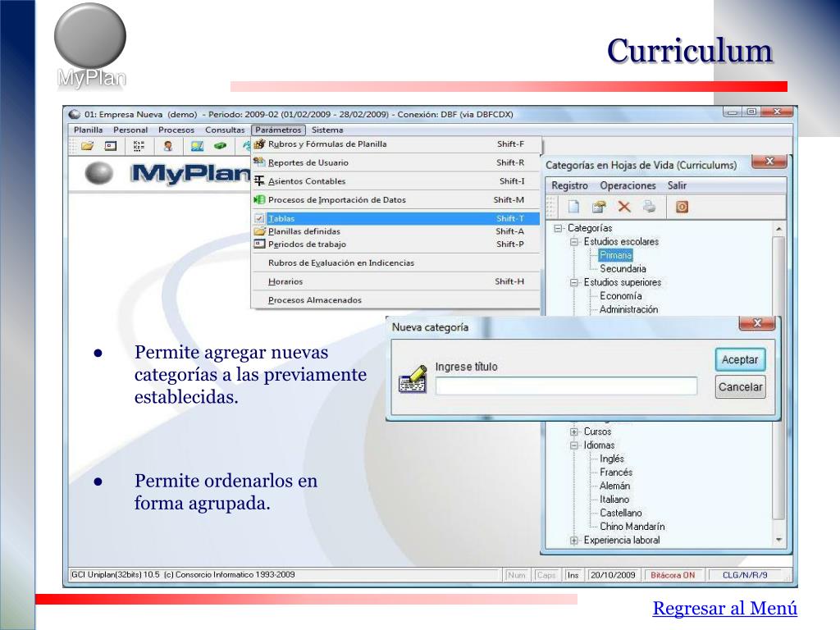Follow the Regresar al Menú link
This screenshot has height=630, width=840.
725,608
